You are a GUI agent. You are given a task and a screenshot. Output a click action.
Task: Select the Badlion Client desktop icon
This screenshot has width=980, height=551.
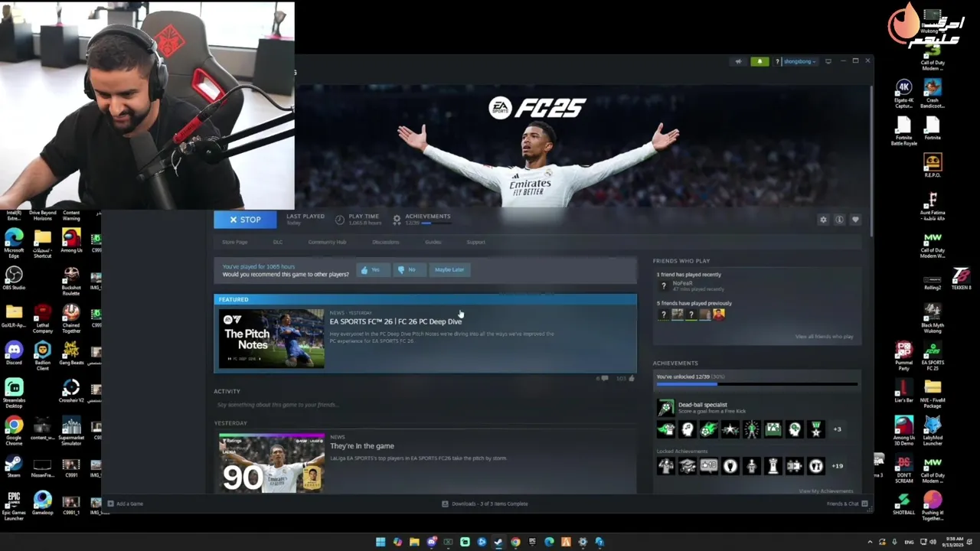43,357
